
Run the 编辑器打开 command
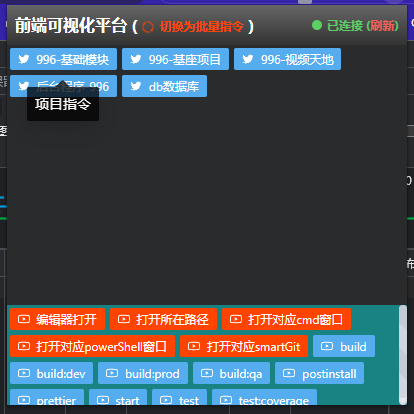57,319
